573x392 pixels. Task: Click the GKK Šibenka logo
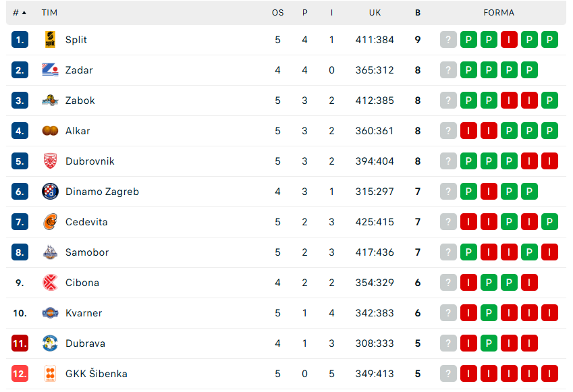tap(50, 374)
